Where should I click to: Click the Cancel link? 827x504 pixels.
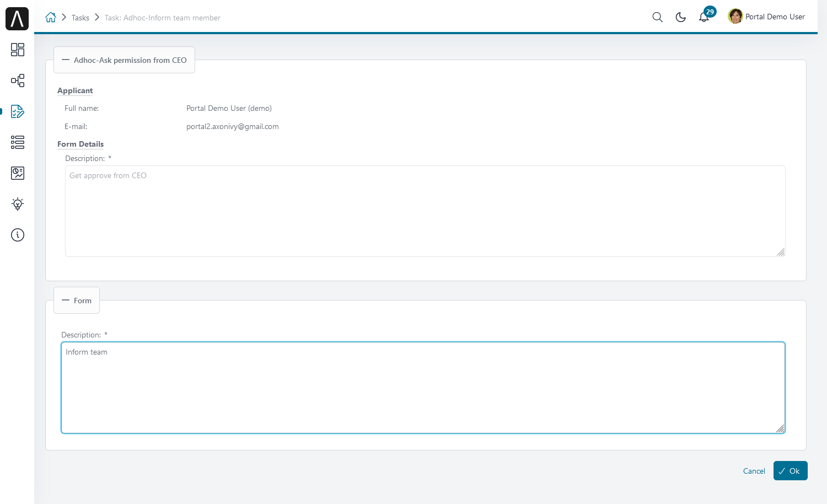(754, 471)
